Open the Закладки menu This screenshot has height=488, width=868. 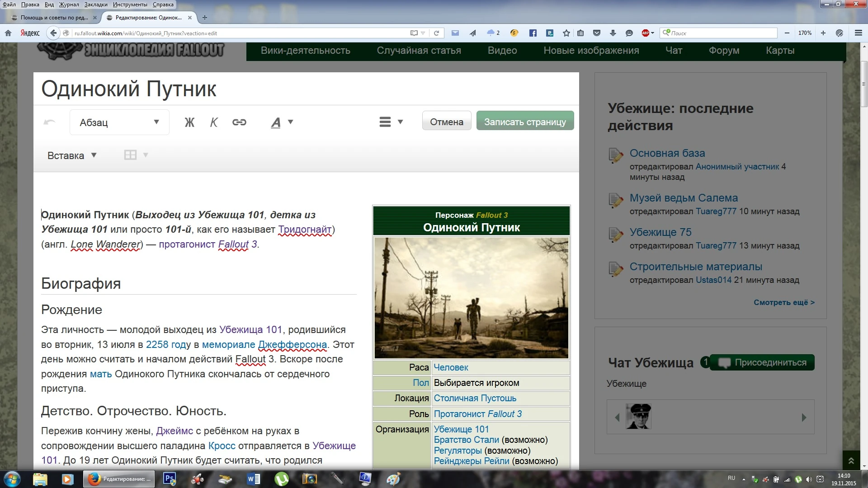[x=95, y=5]
